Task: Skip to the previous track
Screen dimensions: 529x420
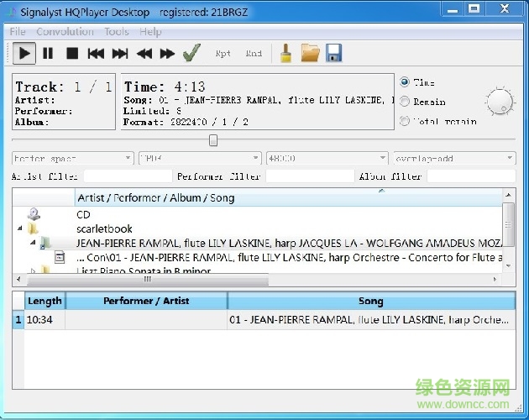Action: pos(96,54)
